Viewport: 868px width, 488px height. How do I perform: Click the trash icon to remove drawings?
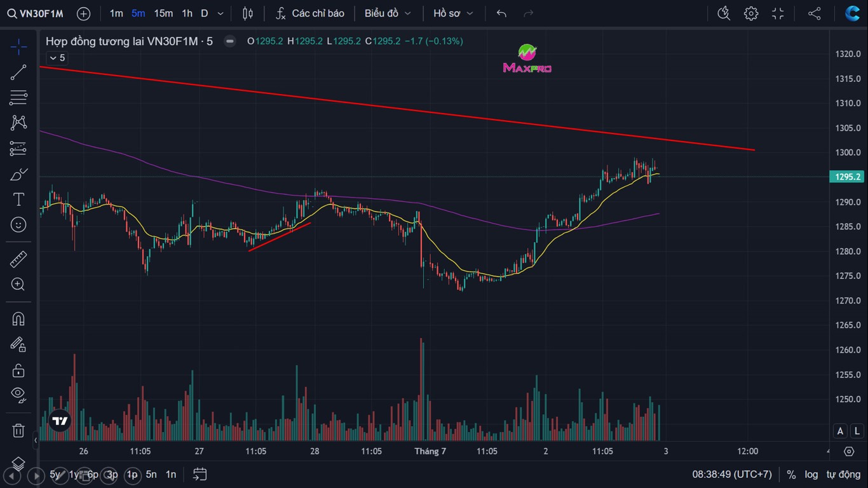[x=18, y=431]
